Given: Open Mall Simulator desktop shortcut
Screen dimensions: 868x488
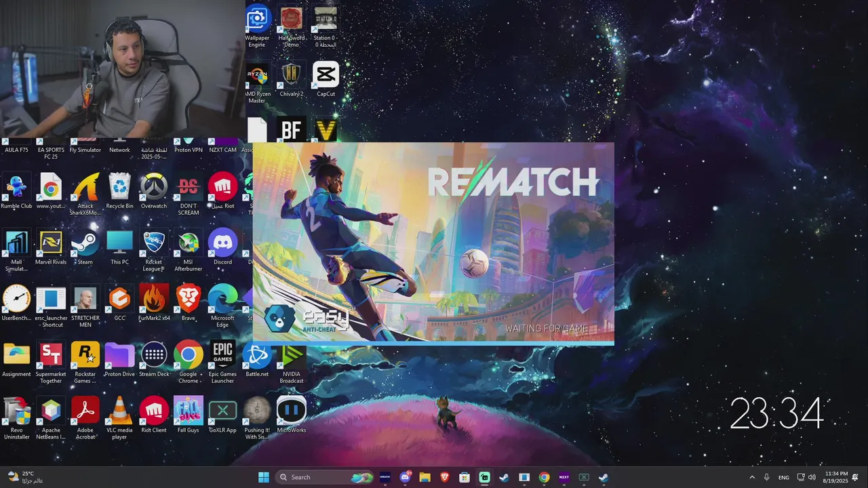Looking at the screenshot, I should [16, 251].
